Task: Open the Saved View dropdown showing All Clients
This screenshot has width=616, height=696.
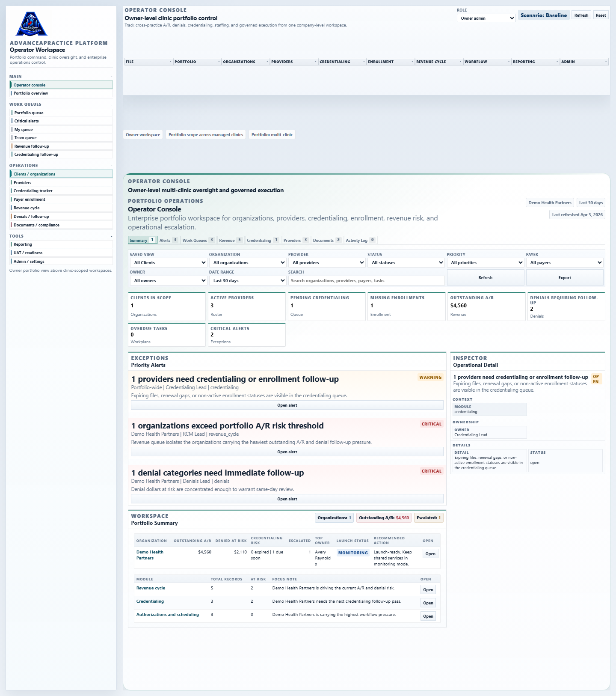Action: point(169,263)
